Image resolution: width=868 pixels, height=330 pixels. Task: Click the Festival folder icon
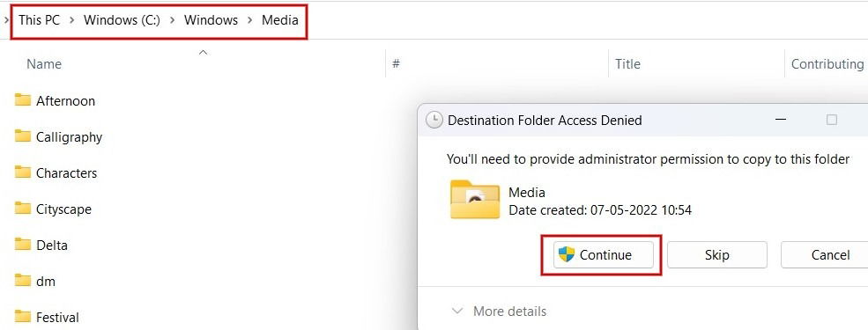(x=23, y=317)
